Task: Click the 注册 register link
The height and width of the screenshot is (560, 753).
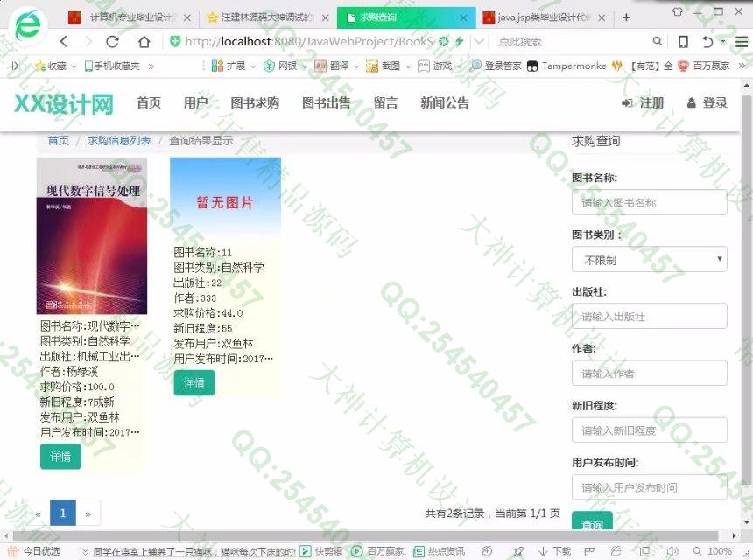Action: pyautogui.click(x=643, y=102)
